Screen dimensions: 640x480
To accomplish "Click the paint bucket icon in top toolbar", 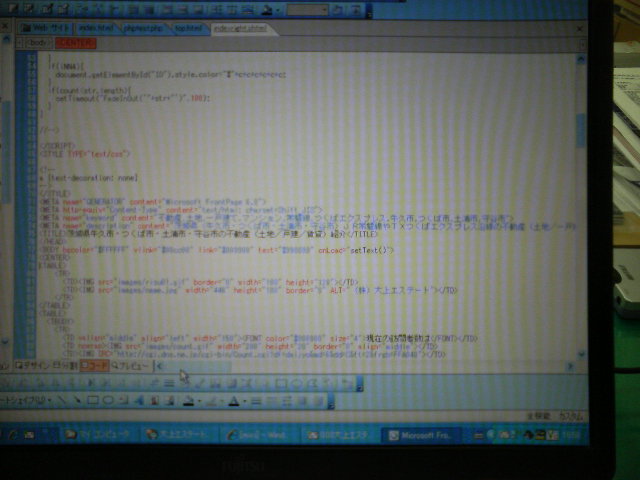I will click(x=267, y=9).
